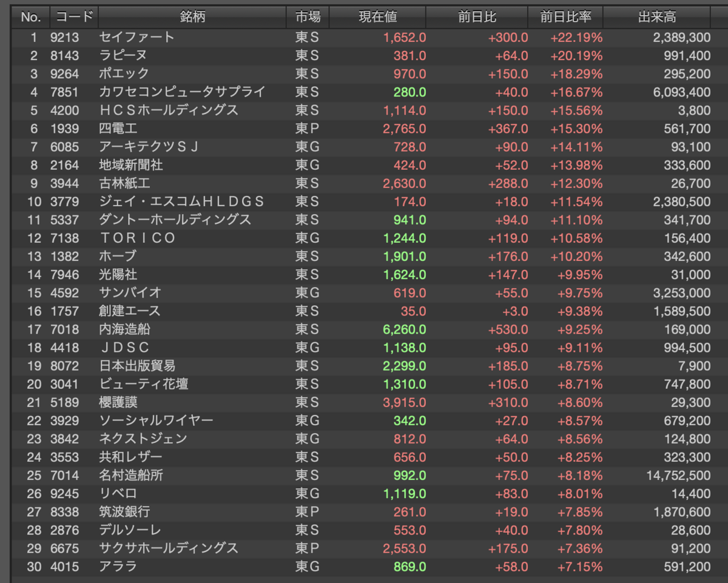The height and width of the screenshot is (583, 728).
Task: Select the 名村造船所 stock name
Action: pyautogui.click(x=131, y=475)
